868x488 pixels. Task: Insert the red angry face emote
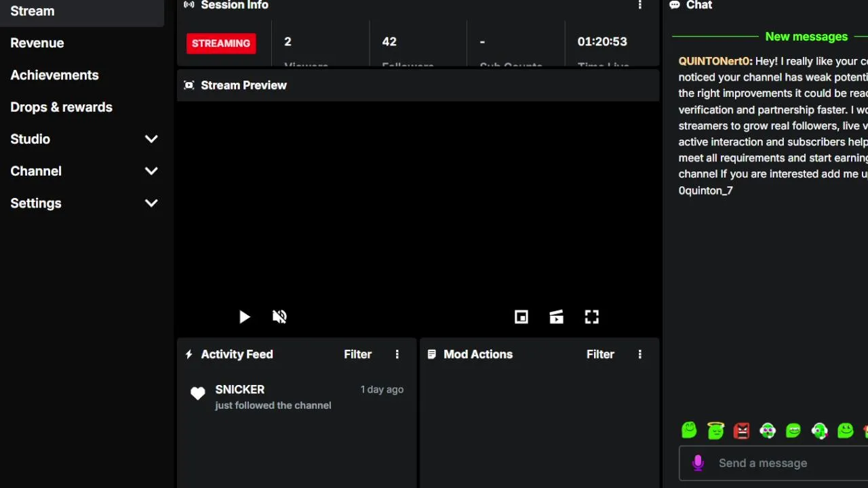click(741, 430)
